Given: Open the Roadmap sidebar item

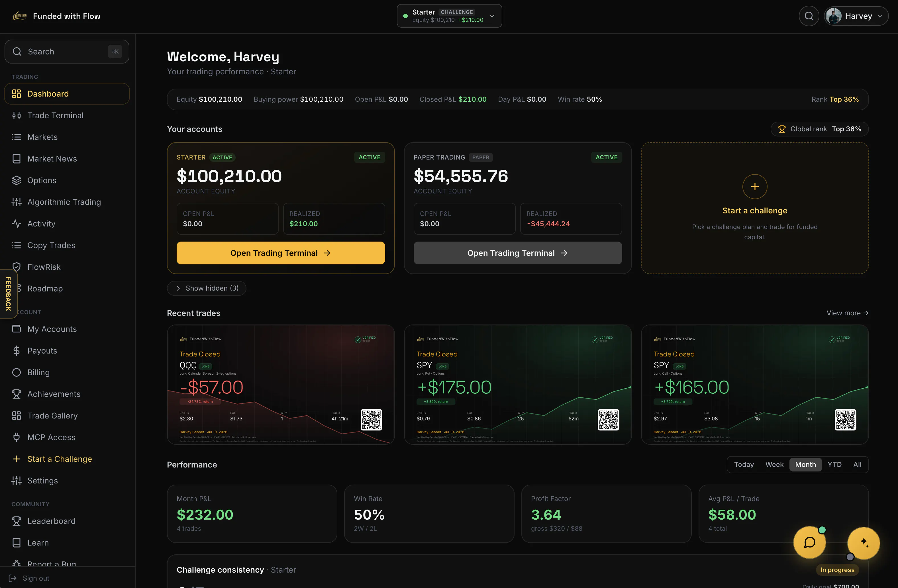Looking at the screenshot, I should pyautogui.click(x=67, y=288).
